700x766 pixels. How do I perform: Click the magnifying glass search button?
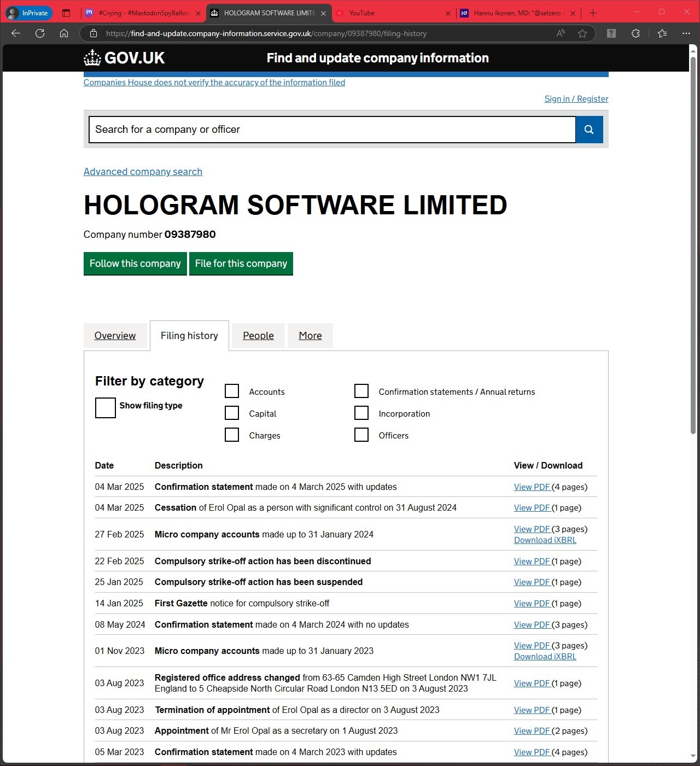pos(589,130)
